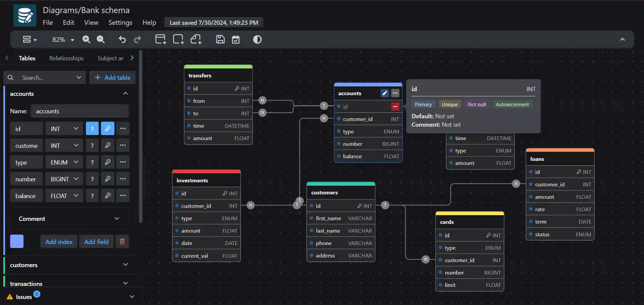Screen dimensions: 644x305
Task: Toggle primary key for the balance field
Action: tap(108, 196)
